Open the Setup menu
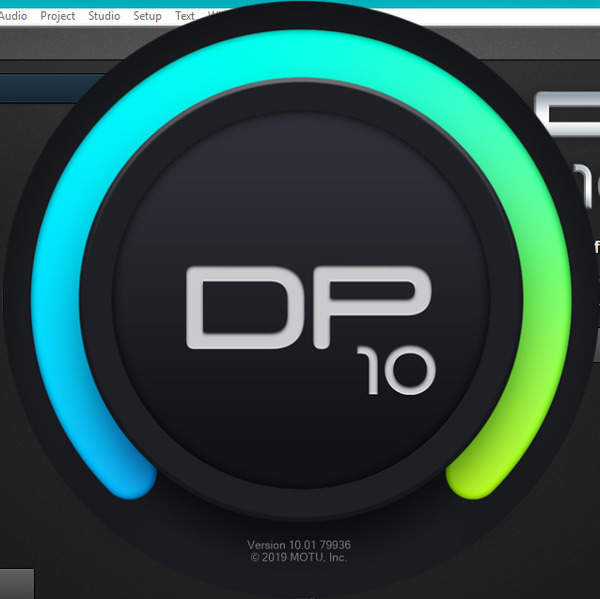The image size is (600, 599). pyautogui.click(x=147, y=16)
